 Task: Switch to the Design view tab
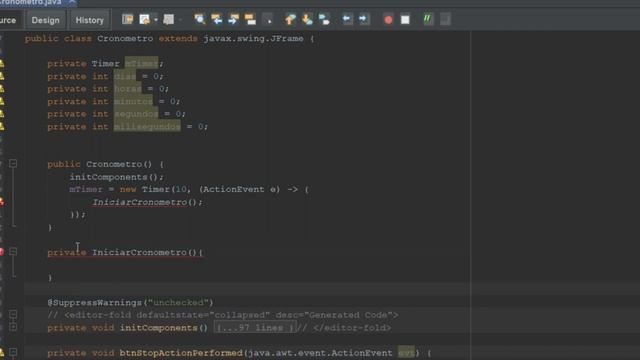click(x=45, y=20)
